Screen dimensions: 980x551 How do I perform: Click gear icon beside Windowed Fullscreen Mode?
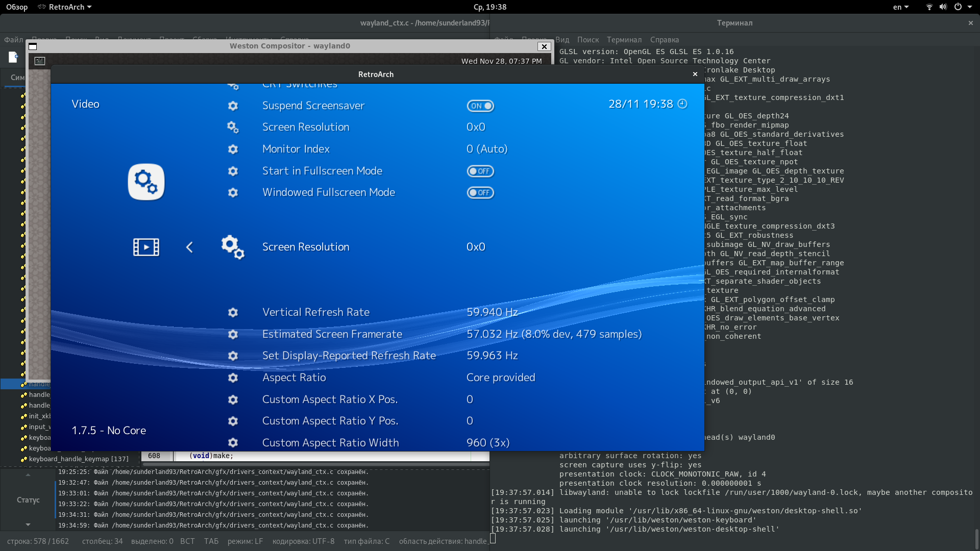(x=233, y=192)
